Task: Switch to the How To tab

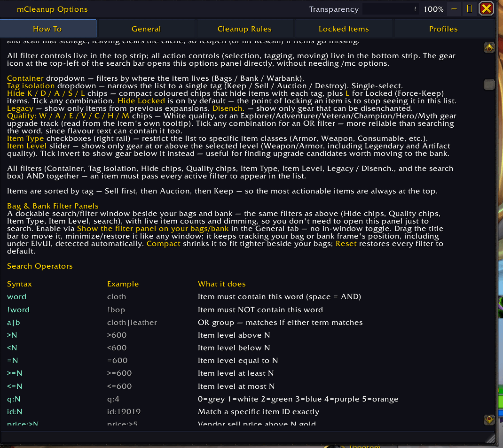Action: [48, 29]
